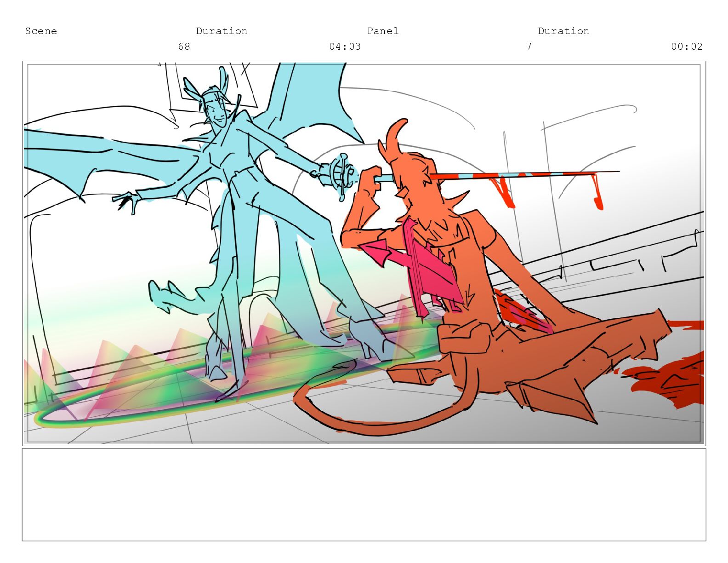Click the panel duration value 00:02

coord(687,46)
